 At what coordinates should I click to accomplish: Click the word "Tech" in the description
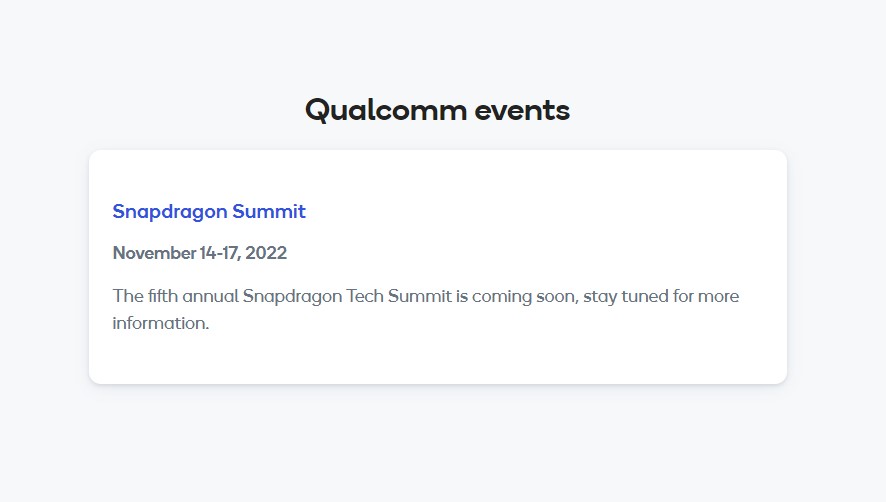pos(365,296)
